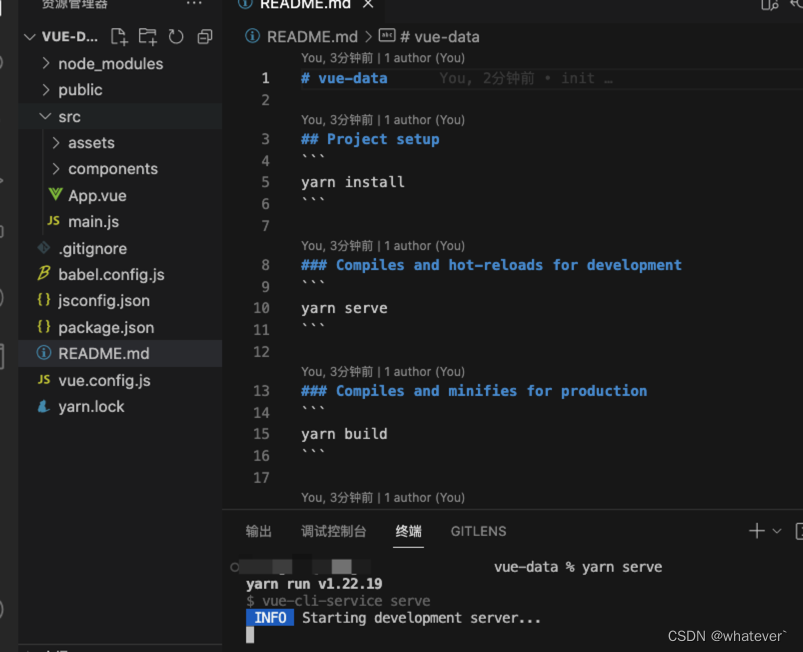Click the Explorer more actions ellipsis
Viewport: 803px width, 652px height.
point(194,8)
